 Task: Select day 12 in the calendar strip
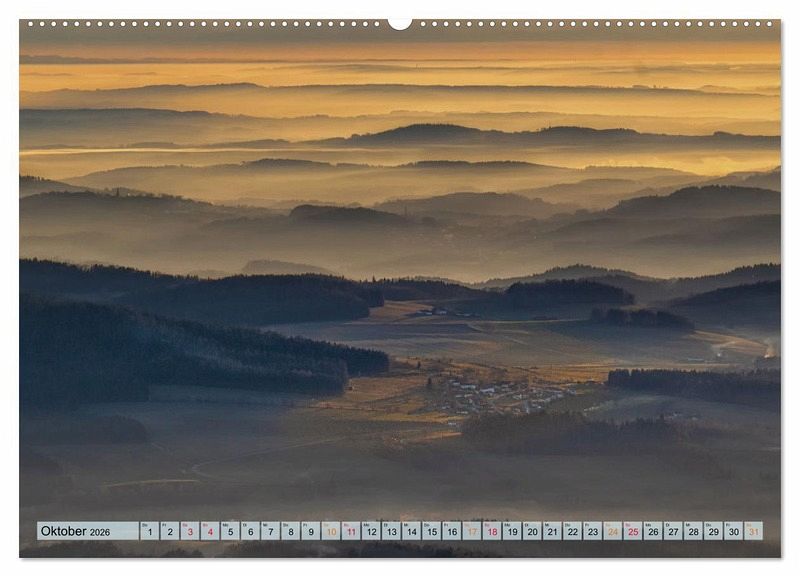tap(371, 531)
